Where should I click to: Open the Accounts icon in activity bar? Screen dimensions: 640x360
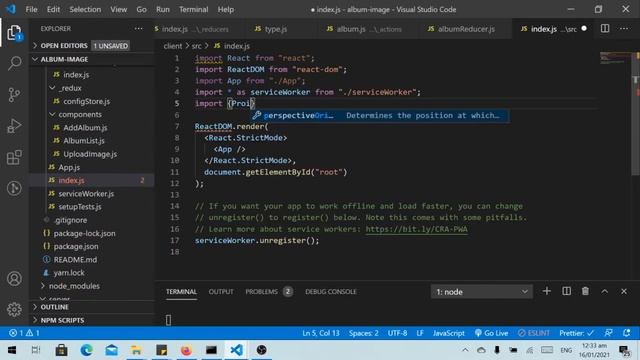point(14,279)
